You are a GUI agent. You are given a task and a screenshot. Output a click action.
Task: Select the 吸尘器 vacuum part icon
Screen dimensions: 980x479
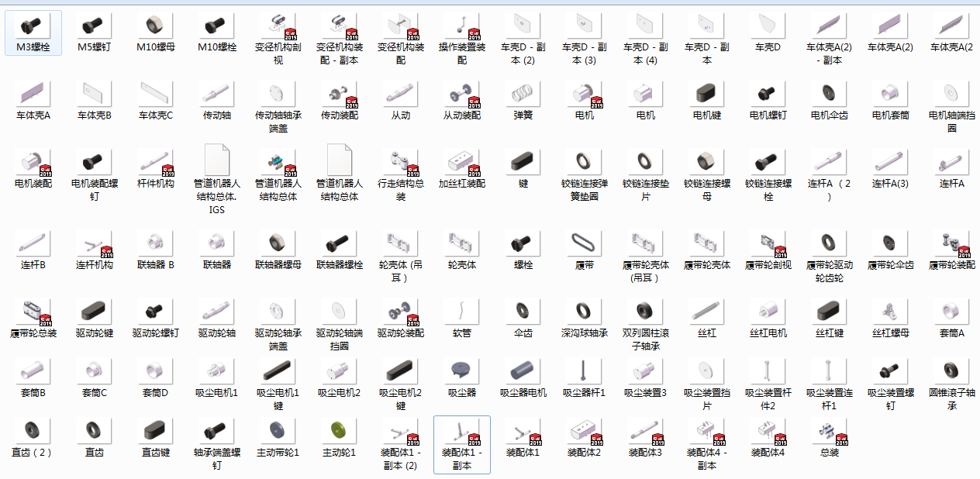point(462,371)
